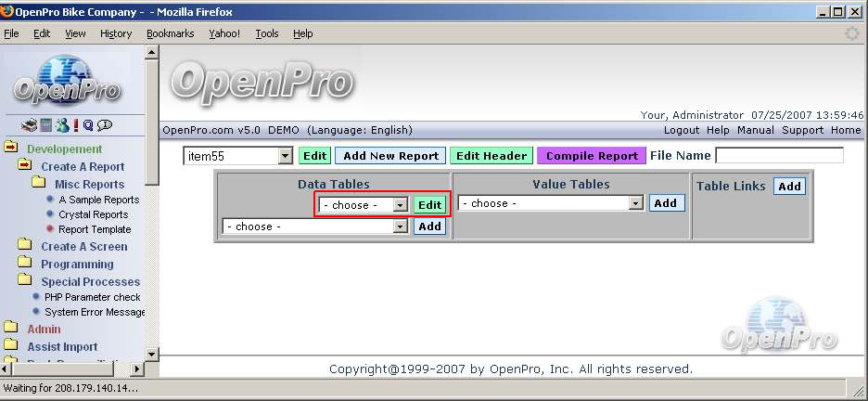Open the Bookmarks menu

170,33
